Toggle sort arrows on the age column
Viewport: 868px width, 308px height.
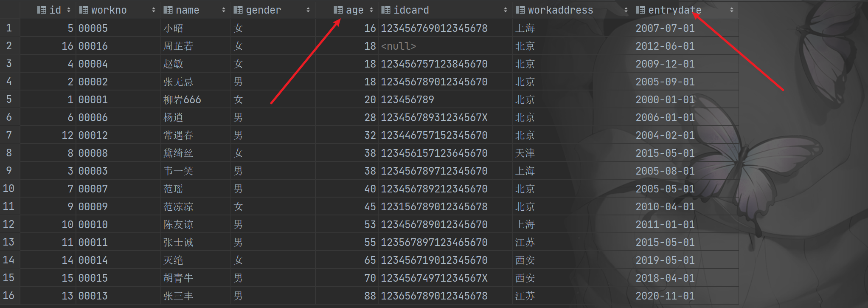point(371,10)
